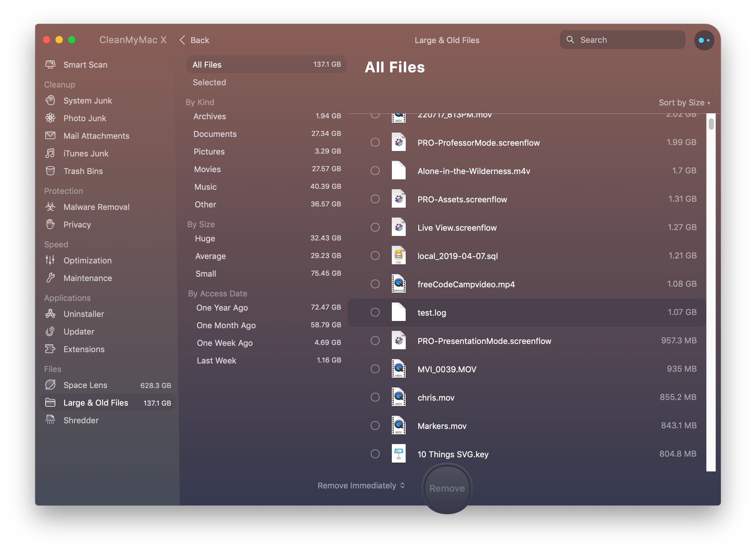Open the Sort by Size dropdown
This screenshot has width=756, height=552.
684,103
